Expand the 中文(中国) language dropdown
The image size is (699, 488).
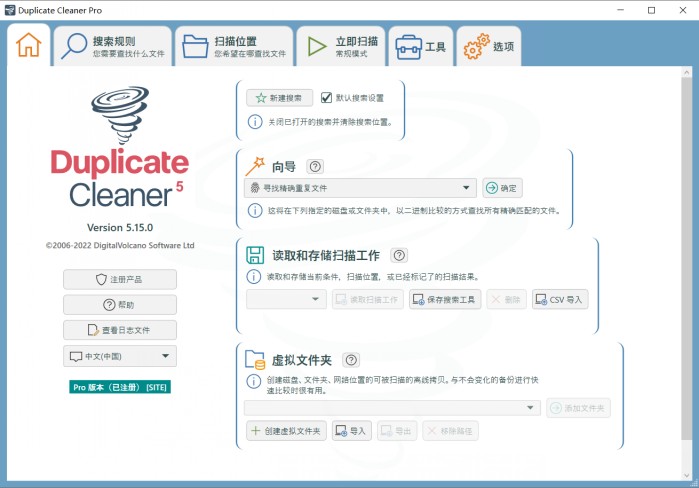120,356
